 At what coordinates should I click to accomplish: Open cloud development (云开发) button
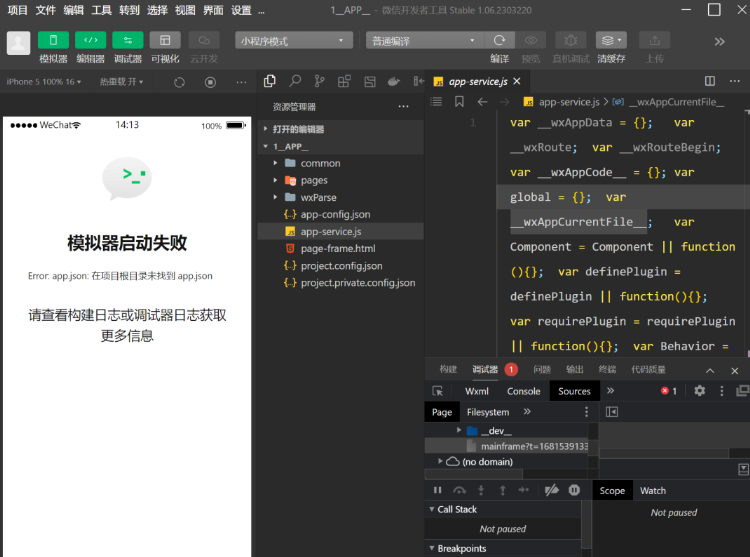(204, 40)
